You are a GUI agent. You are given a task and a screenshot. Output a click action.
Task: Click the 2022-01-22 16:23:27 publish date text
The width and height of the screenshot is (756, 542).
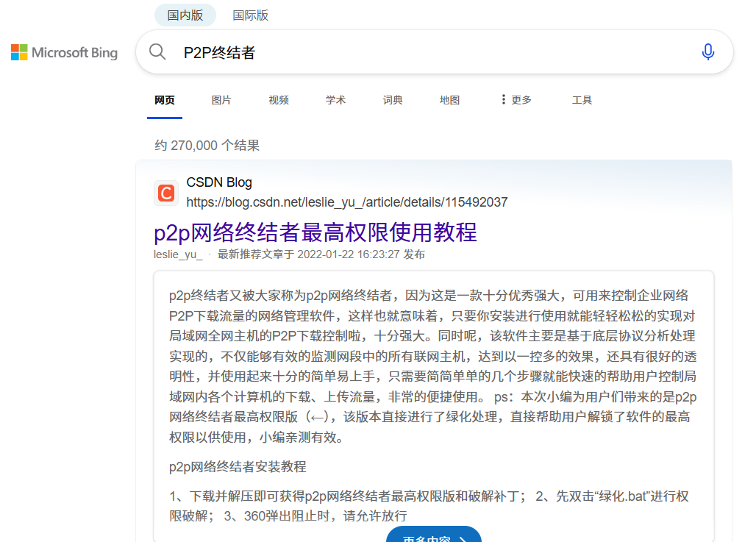348,254
